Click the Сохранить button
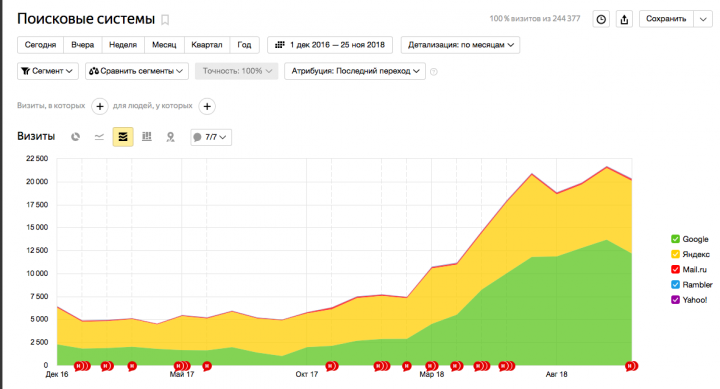Screen dimensions: 720x389 pos(666,19)
